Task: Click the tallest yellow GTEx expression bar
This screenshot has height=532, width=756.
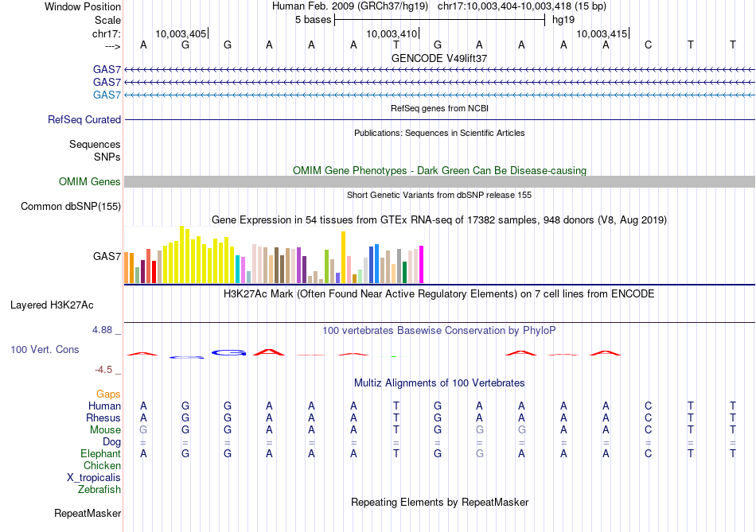Action: (x=181, y=254)
